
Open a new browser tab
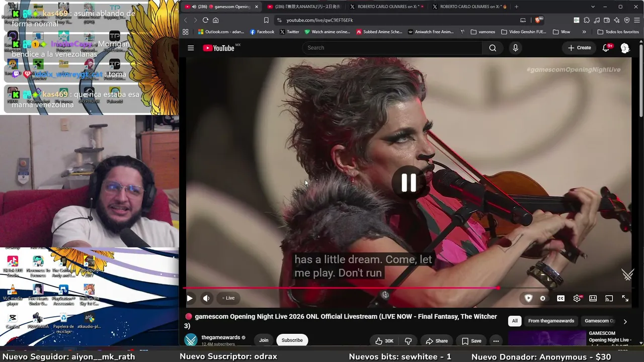(516, 7)
